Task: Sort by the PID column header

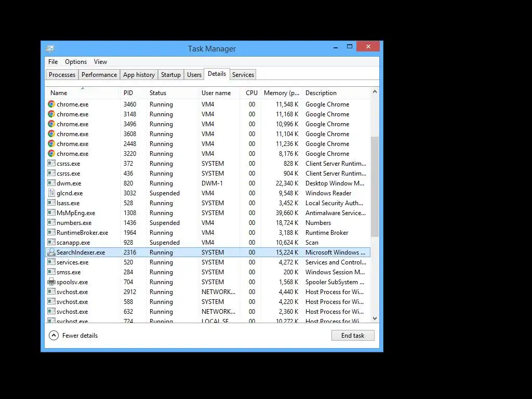Action: [133, 92]
